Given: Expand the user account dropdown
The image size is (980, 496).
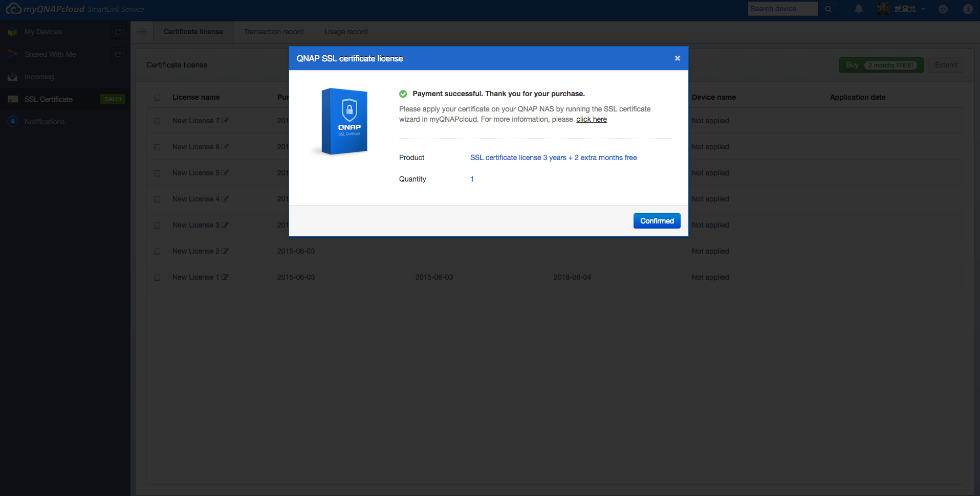Looking at the screenshot, I should click(x=923, y=9).
